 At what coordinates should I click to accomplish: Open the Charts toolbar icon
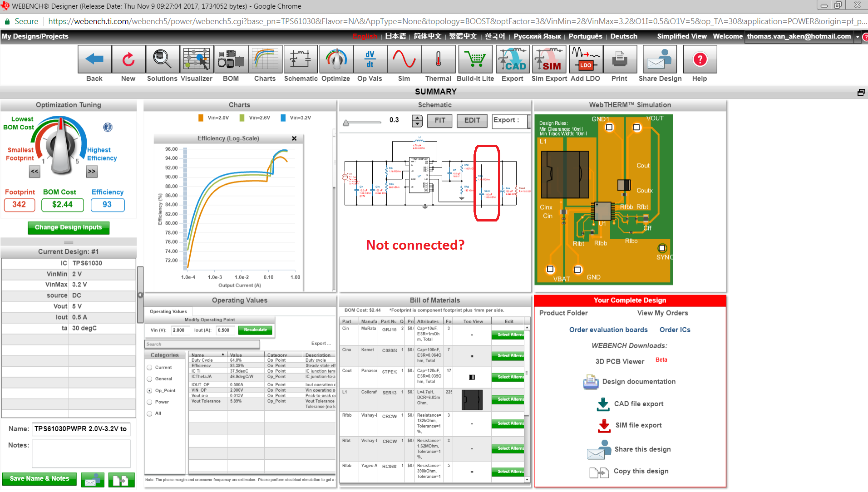click(265, 59)
